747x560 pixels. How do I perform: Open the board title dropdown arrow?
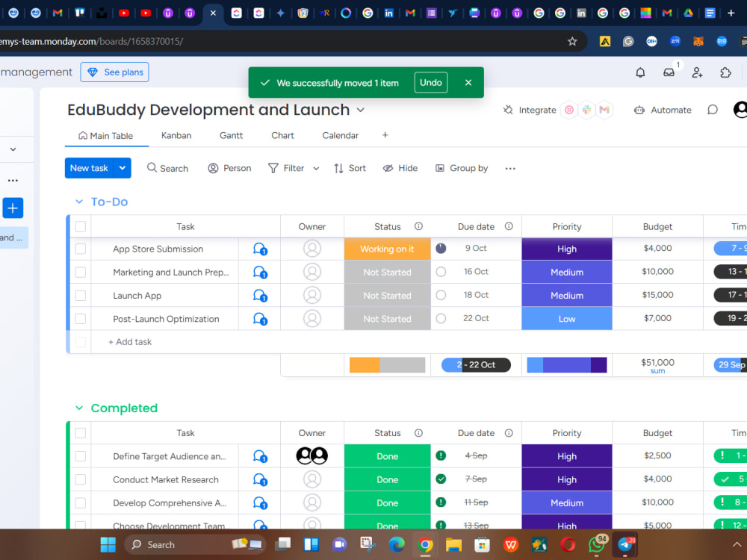tap(361, 110)
